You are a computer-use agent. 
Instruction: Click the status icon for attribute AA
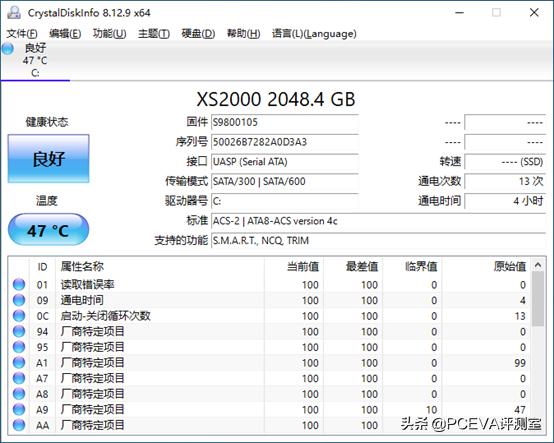click(x=19, y=425)
